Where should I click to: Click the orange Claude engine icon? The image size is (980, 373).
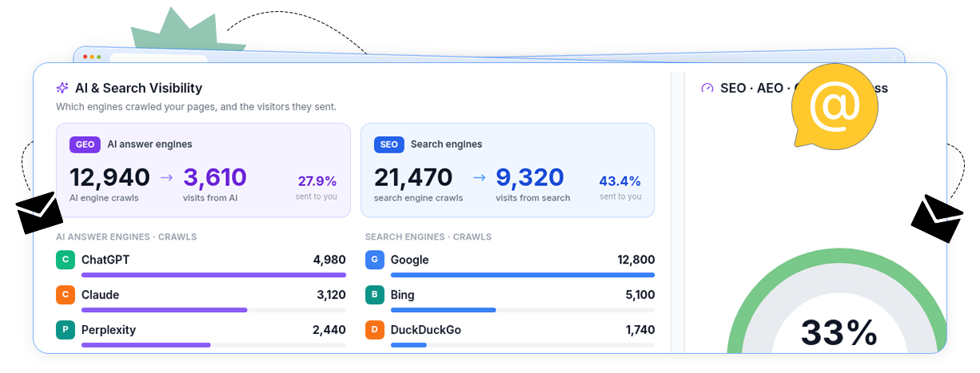click(65, 295)
